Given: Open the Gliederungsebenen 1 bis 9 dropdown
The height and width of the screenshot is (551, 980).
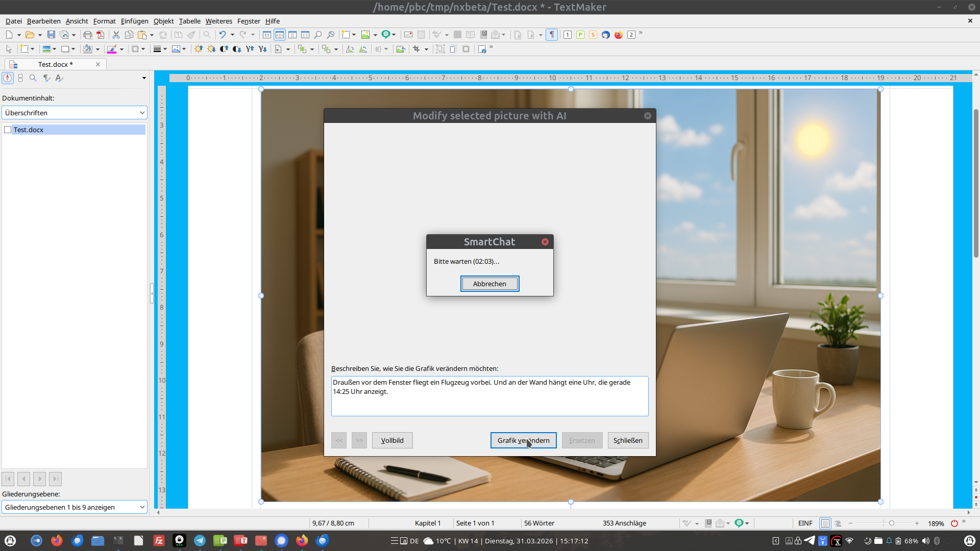Looking at the screenshot, I should point(75,507).
